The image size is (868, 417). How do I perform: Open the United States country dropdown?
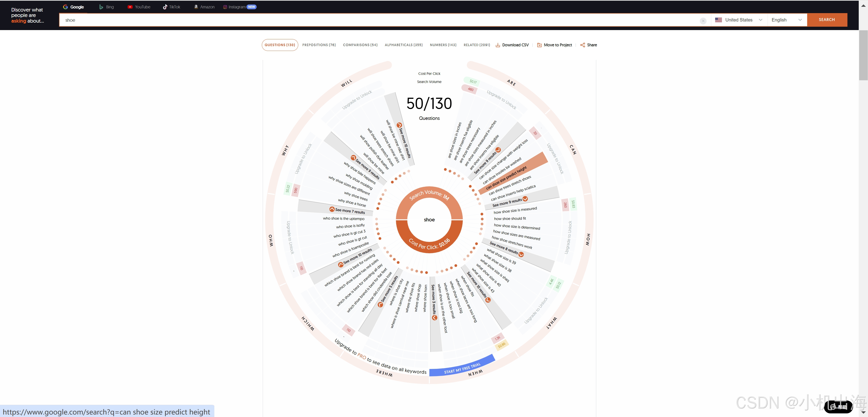(739, 20)
